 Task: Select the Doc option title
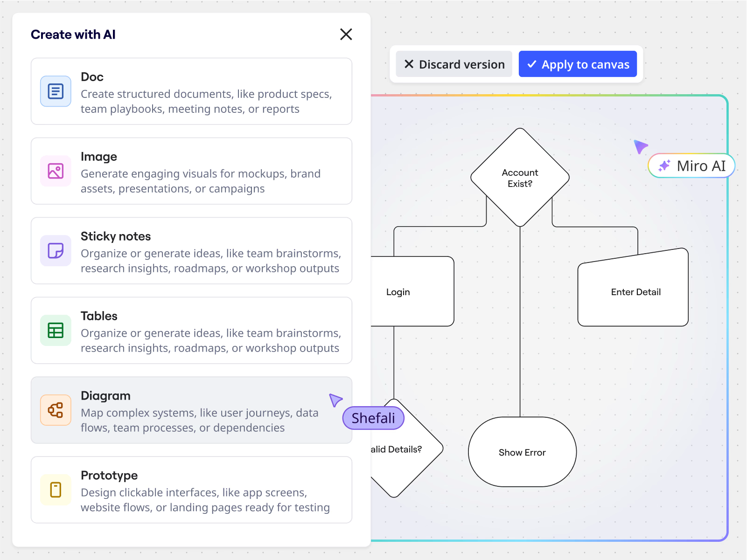coord(92,77)
